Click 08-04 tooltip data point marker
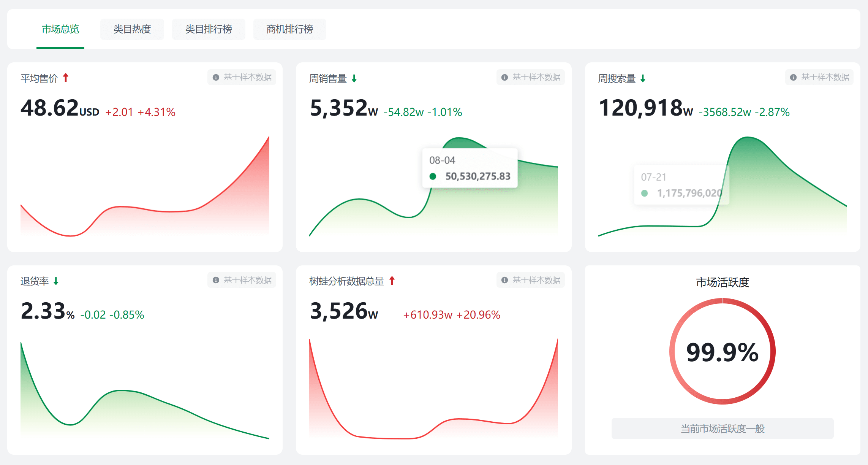The image size is (868, 465). pyautogui.click(x=433, y=176)
